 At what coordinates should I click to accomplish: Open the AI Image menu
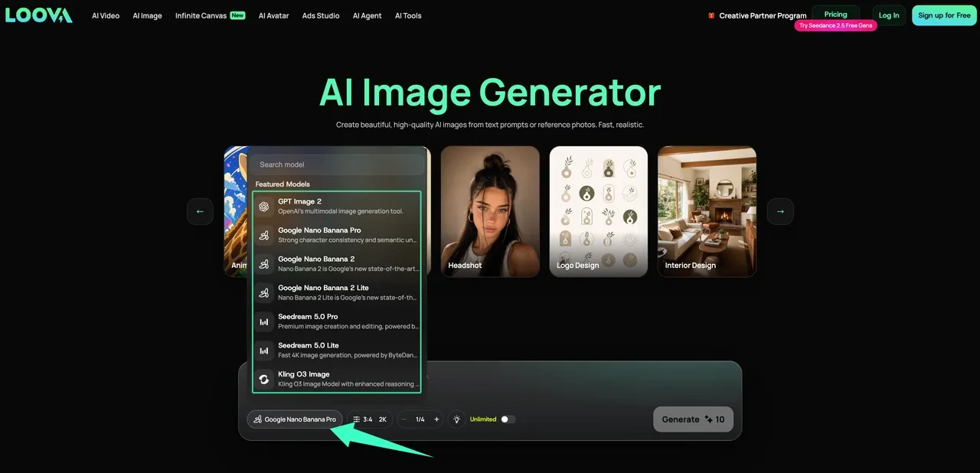pos(147,15)
